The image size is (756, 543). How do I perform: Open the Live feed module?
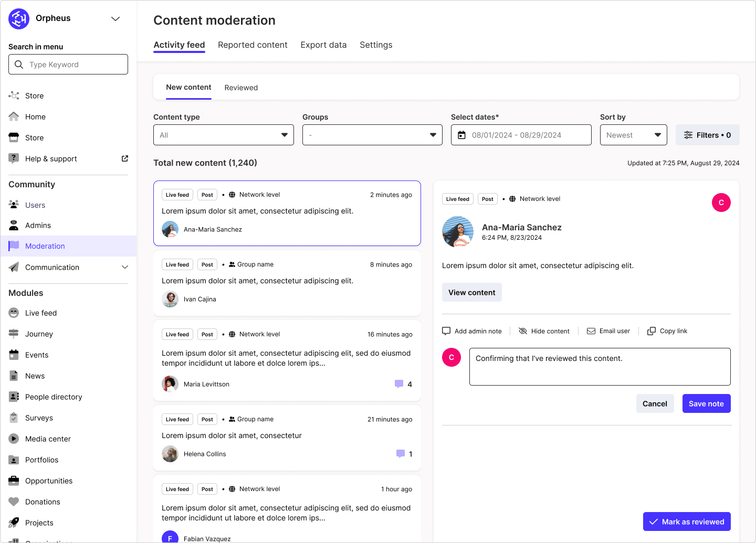pyautogui.click(x=40, y=313)
